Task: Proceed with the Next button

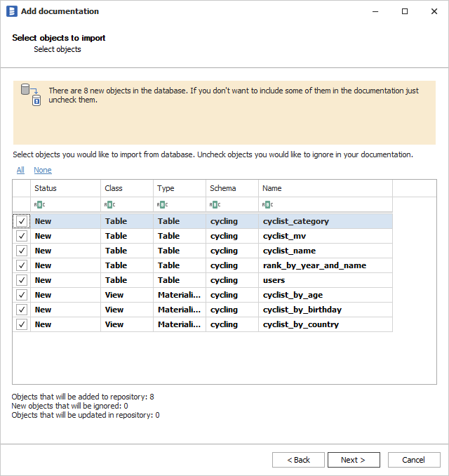Action: [x=354, y=460]
